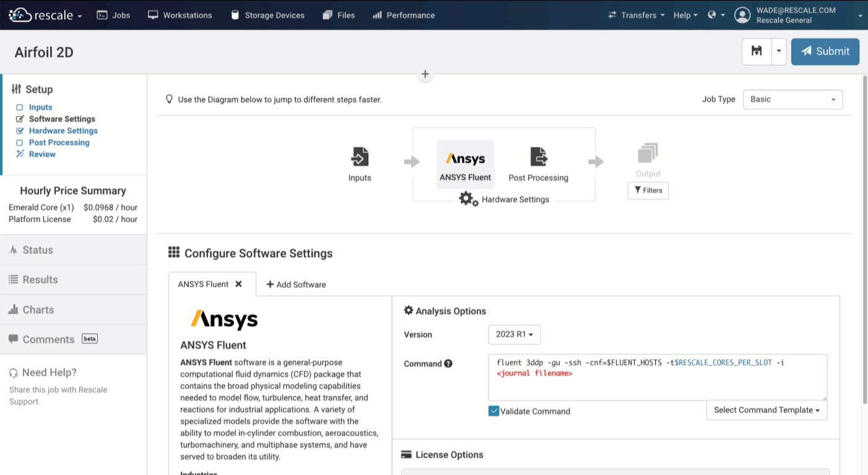Select Software Settings in the sidebar
Image resolution: width=868 pixels, height=475 pixels.
pyautogui.click(x=62, y=119)
